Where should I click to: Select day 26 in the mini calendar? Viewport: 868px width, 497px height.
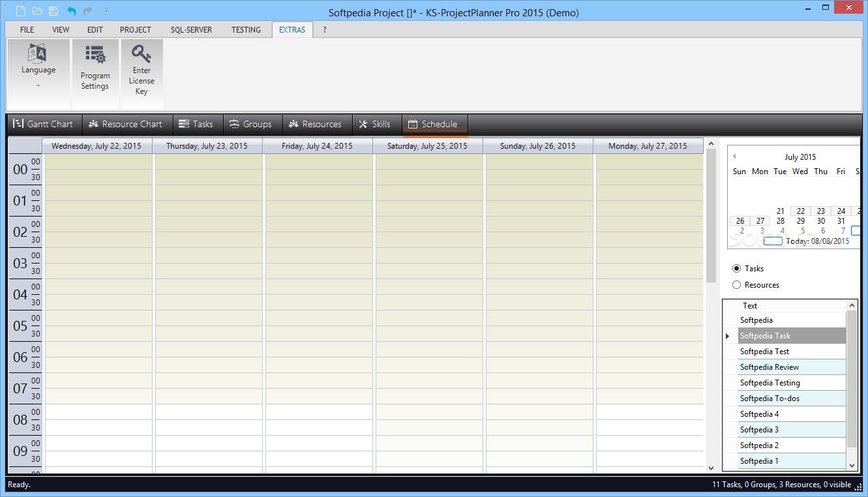[740, 221]
